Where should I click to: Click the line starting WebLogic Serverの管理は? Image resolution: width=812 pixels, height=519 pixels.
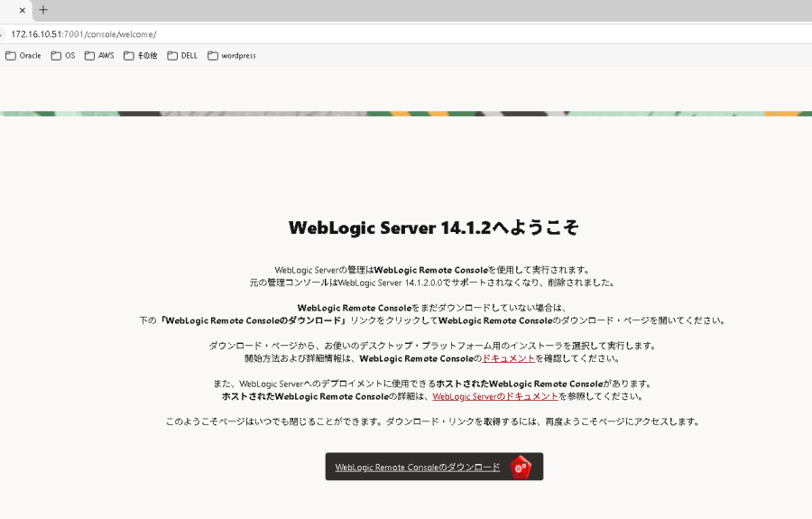pyautogui.click(x=432, y=270)
